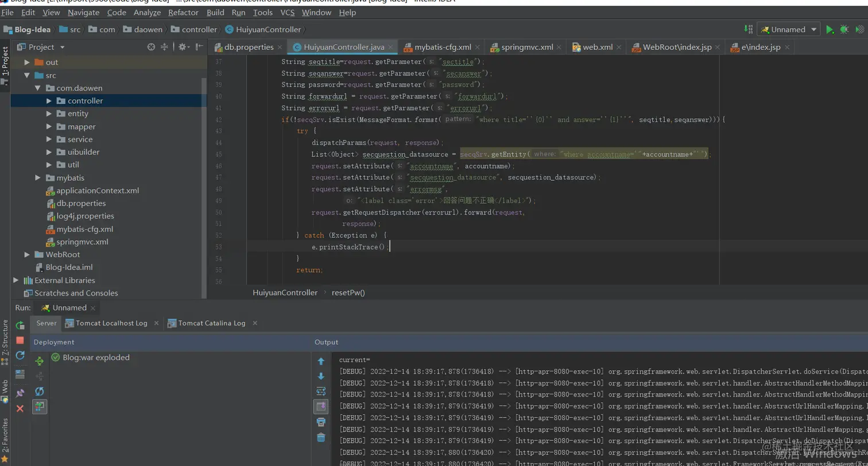868x466 pixels.
Task: Deploy all artifacts green icon
Action: tap(40, 361)
